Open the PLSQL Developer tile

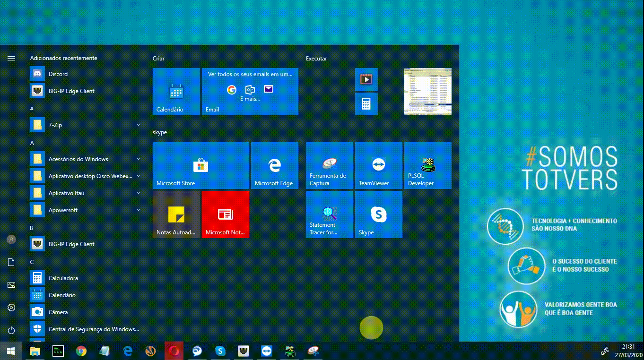pyautogui.click(x=428, y=165)
